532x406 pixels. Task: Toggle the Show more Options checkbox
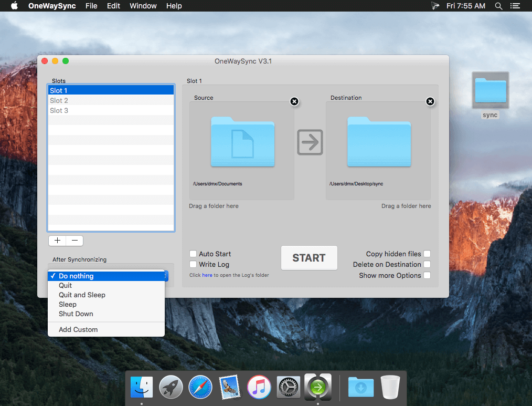pyautogui.click(x=427, y=275)
